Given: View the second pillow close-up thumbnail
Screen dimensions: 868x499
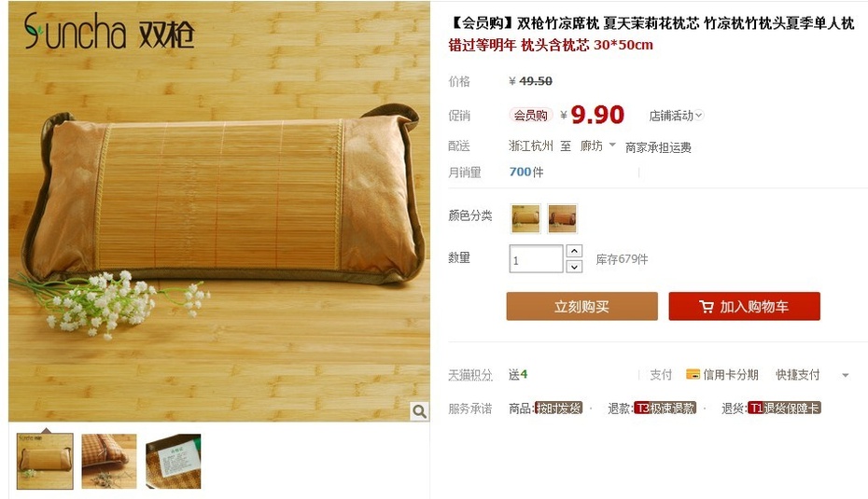Looking at the screenshot, I should pyautogui.click(x=109, y=462).
